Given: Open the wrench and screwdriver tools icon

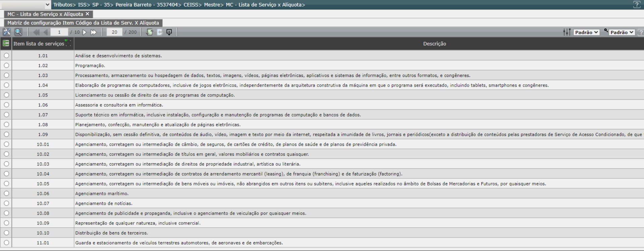Looking at the screenshot, I should click(x=7, y=32).
